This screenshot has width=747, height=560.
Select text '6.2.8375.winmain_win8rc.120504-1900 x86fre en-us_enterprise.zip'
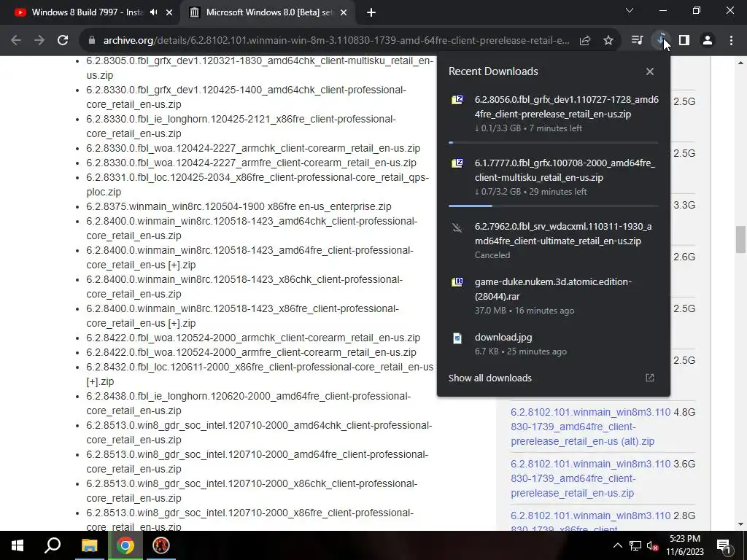pos(239,206)
